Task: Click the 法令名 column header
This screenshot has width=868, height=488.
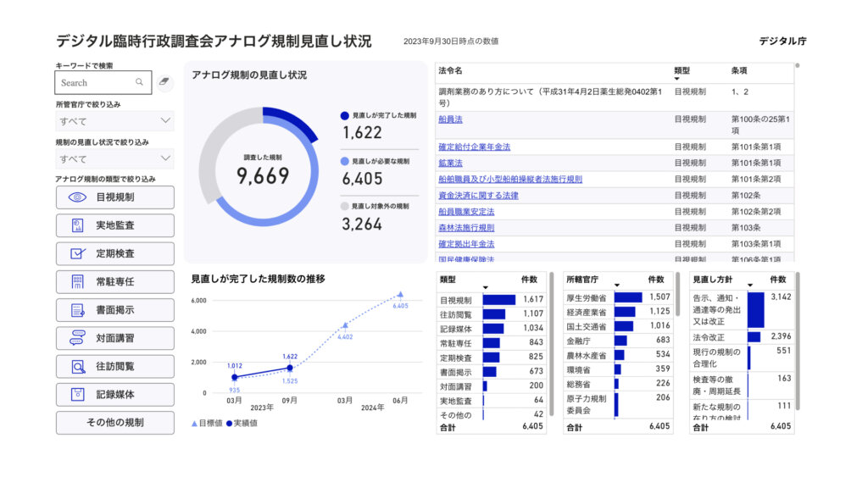Action: pos(450,71)
